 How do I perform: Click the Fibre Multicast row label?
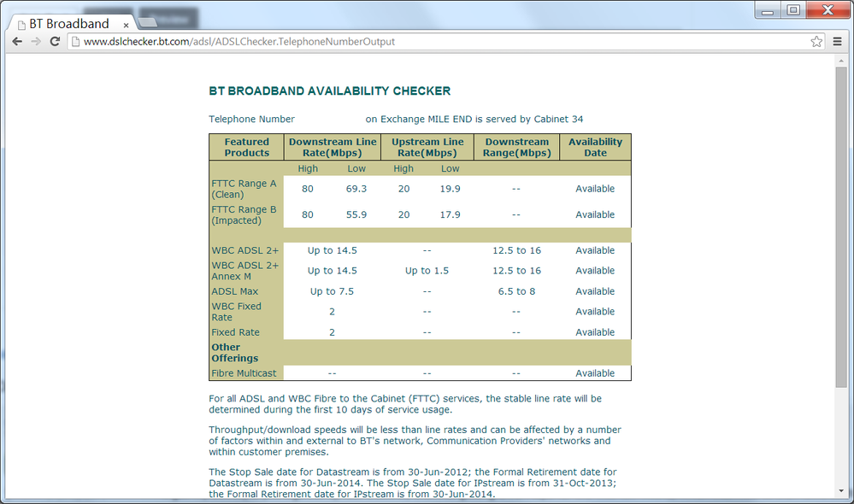[244, 373]
